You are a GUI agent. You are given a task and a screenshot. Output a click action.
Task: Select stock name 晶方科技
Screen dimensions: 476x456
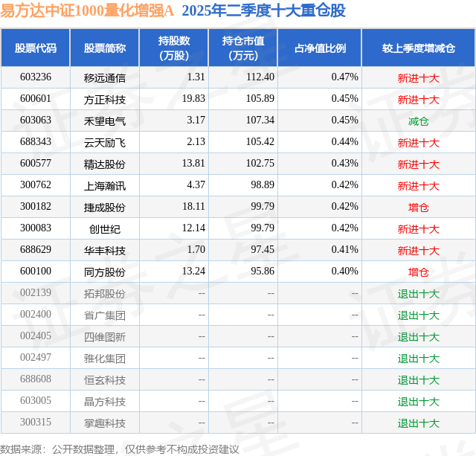(x=105, y=402)
